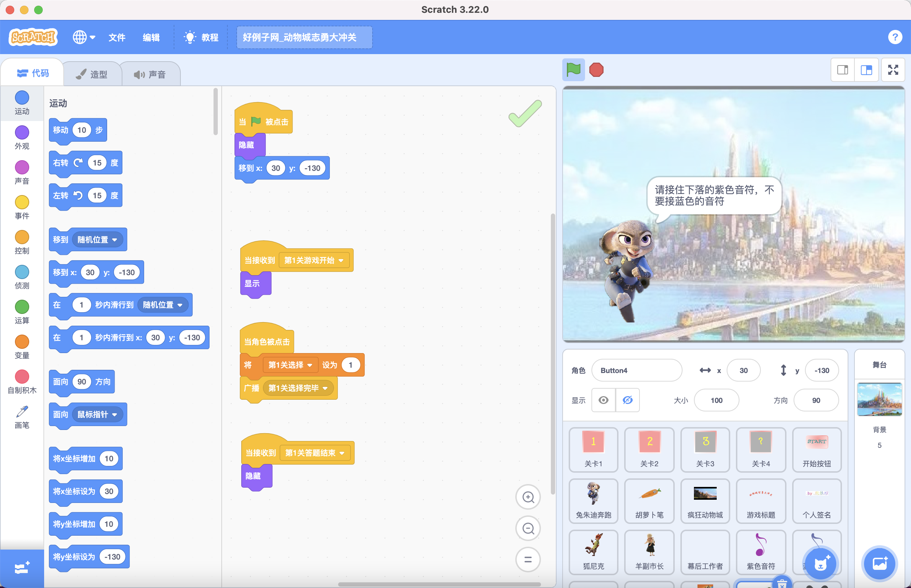
Task: Click the sprite 大小 size field
Action: [716, 400]
